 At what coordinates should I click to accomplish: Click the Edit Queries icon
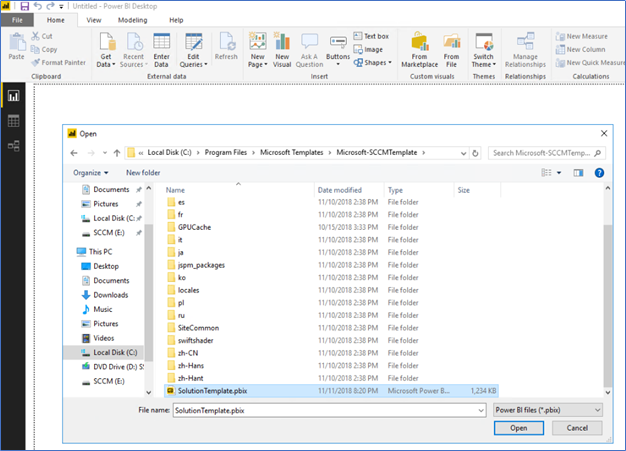[193, 42]
